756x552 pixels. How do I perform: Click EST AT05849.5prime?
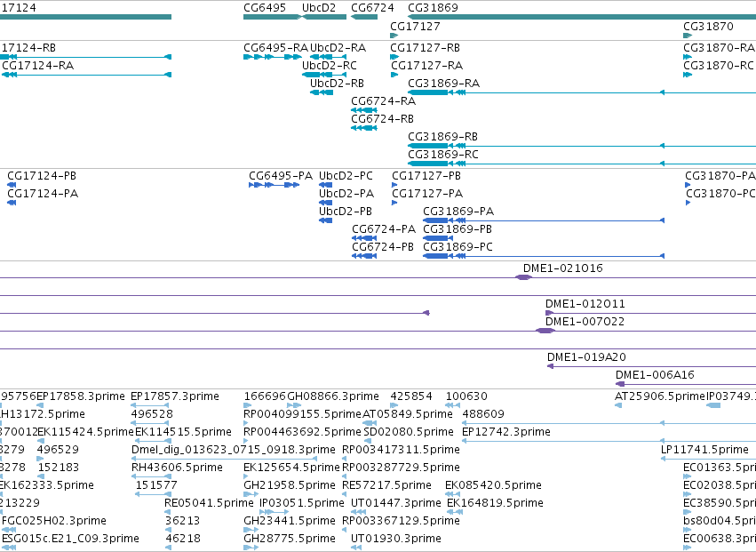tap(408, 414)
